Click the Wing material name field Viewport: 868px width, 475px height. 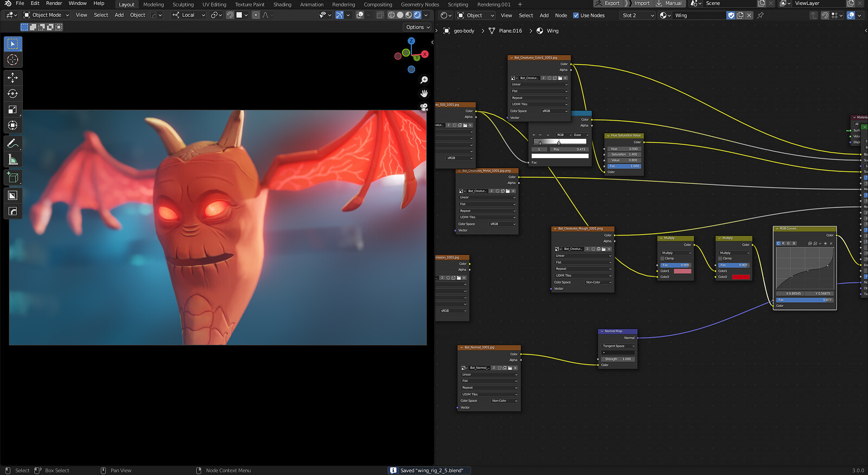[x=699, y=15]
